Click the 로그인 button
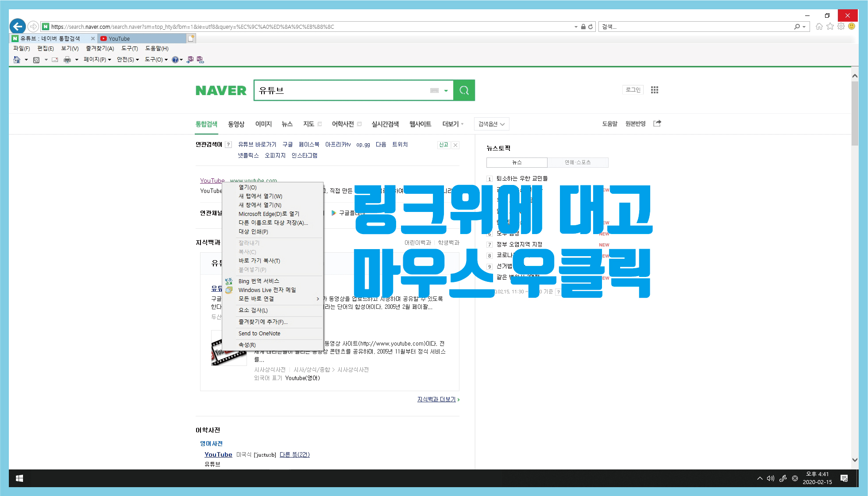Screen dimensions: 868x496 [633, 90]
